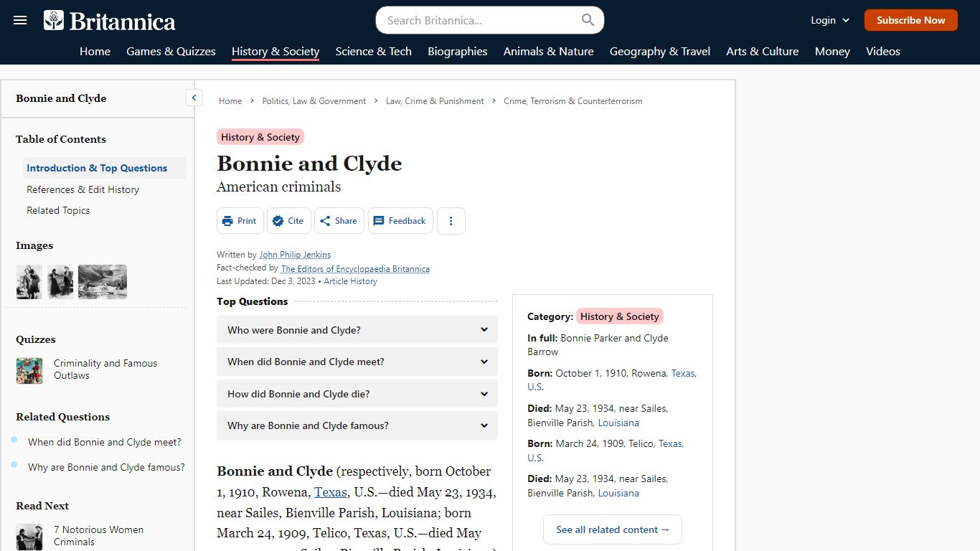
Task: Click History & Society category tag in infobox
Action: tap(620, 316)
